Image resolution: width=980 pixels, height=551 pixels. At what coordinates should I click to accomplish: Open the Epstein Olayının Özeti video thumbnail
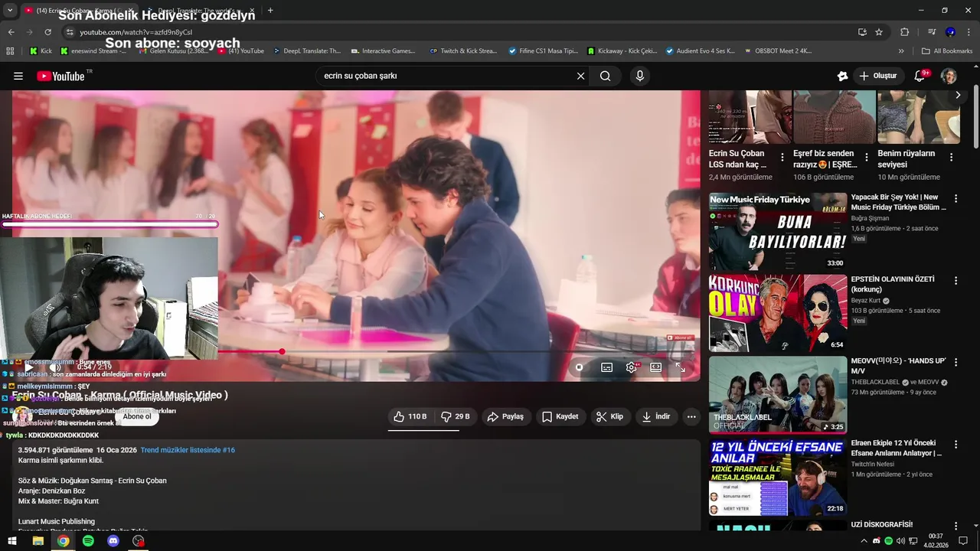tap(778, 313)
